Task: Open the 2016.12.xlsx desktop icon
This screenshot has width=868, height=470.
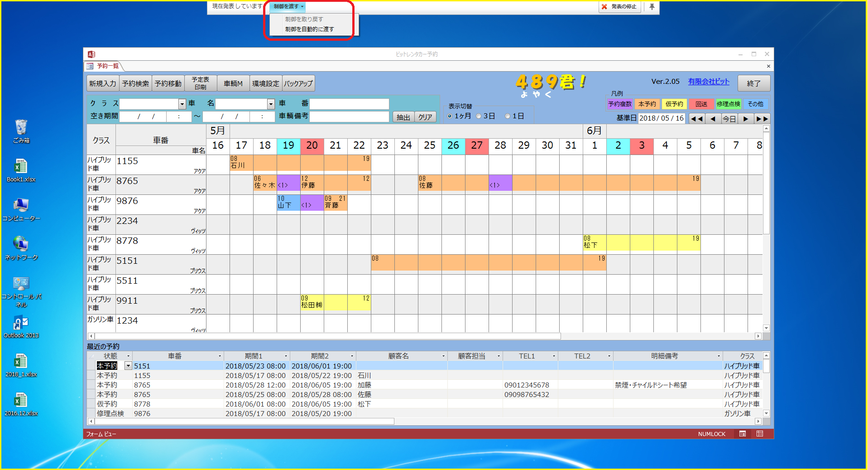Action: pos(21,404)
